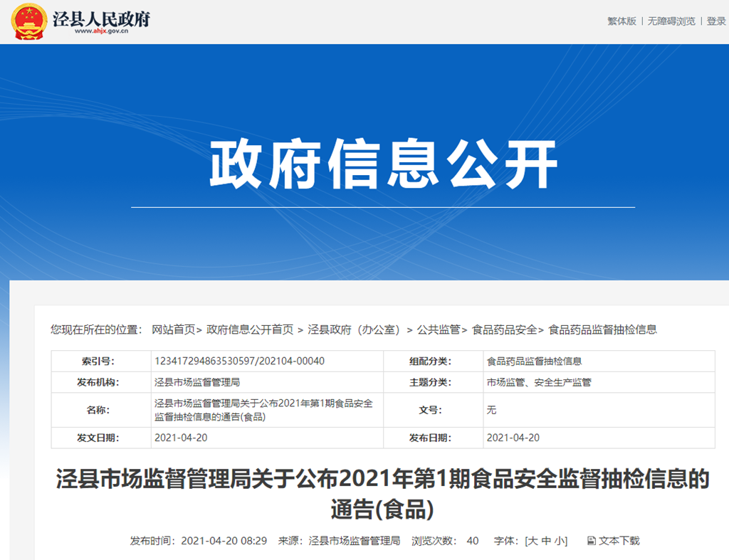Switch to 繁体版 traditional Chinese version
This screenshot has width=729, height=560.
tap(622, 21)
